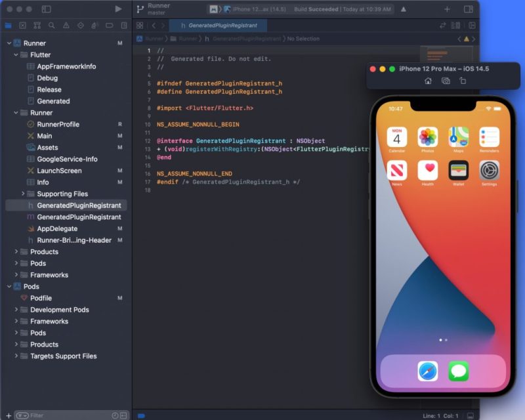Take a simulator screenshot
Image resolution: width=525 pixels, height=420 pixels.
pos(446,81)
